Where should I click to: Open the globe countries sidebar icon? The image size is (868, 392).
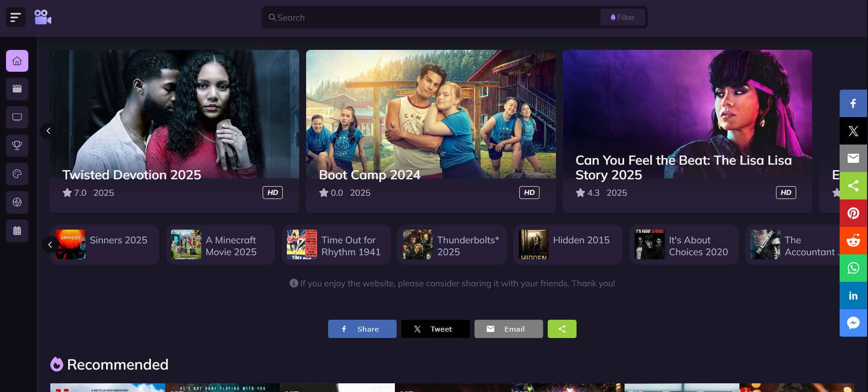[x=17, y=202]
